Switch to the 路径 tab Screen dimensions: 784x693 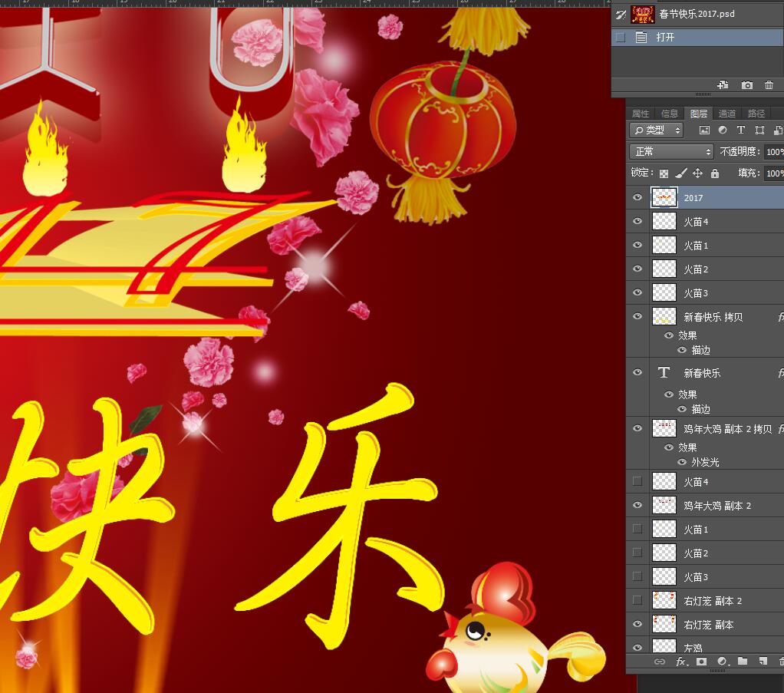pyautogui.click(x=756, y=114)
